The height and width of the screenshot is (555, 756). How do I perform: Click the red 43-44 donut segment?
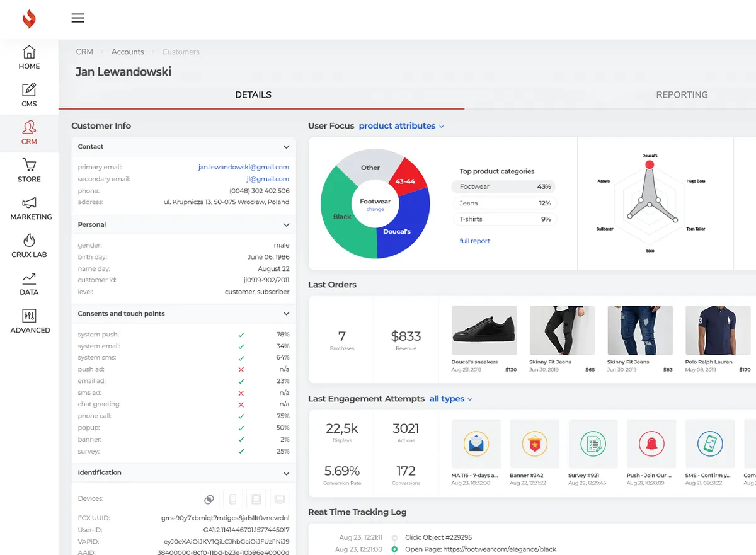[x=407, y=177]
